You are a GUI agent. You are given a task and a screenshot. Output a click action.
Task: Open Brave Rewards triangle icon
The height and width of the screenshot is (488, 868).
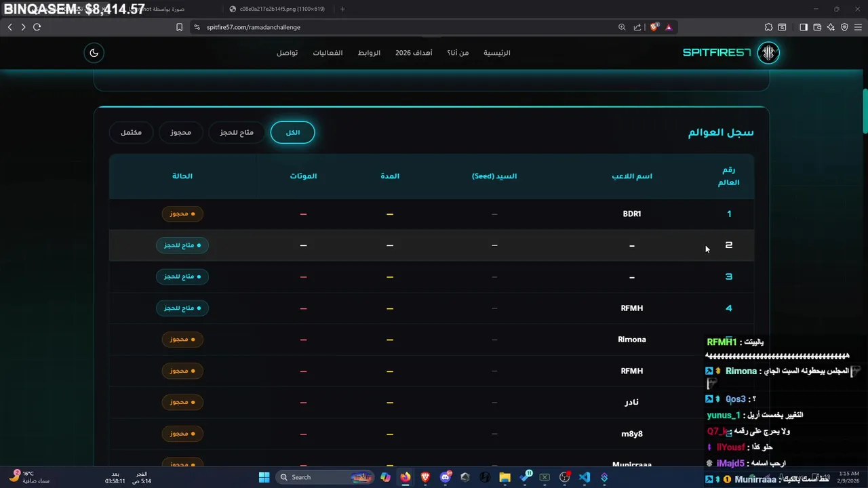669,27
